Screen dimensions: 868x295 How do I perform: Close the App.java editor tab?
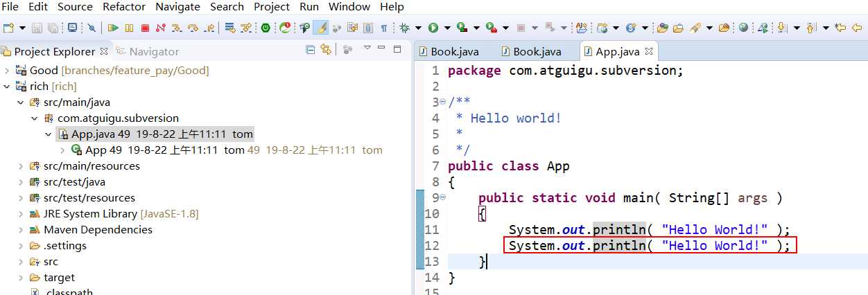click(x=650, y=51)
